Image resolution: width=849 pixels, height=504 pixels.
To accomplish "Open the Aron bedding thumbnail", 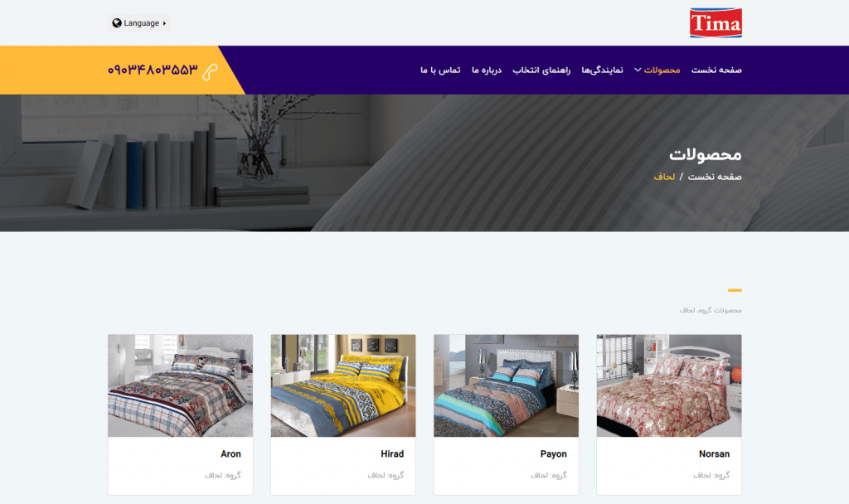I will coord(180,385).
